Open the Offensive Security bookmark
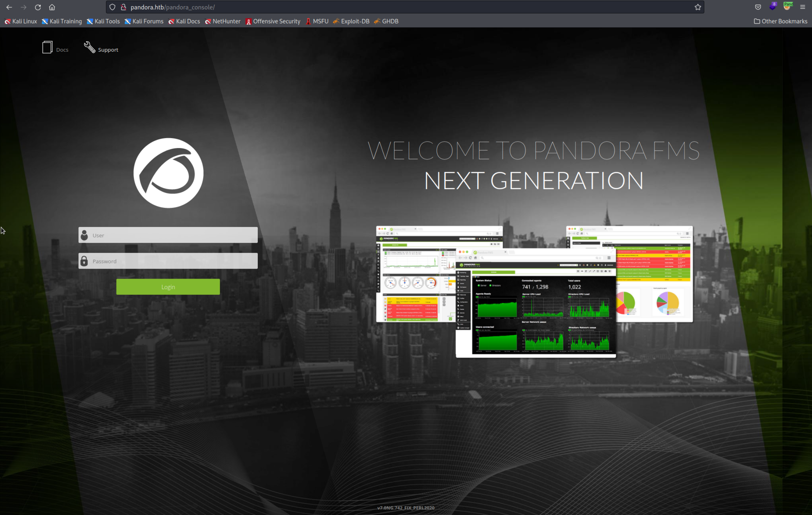This screenshot has width=812, height=515. tap(273, 21)
